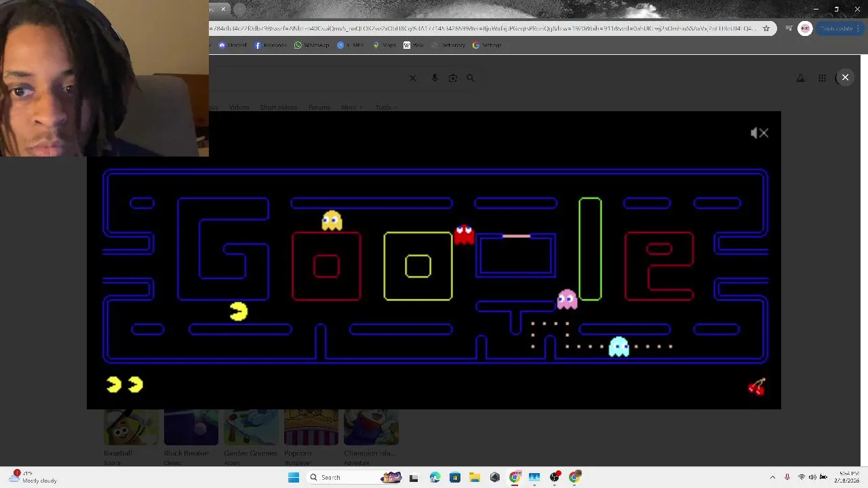The width and height of the screenshot is (868, 488).
Task: Show hidden system tray icons chevron
Action: tap(772, 477)
